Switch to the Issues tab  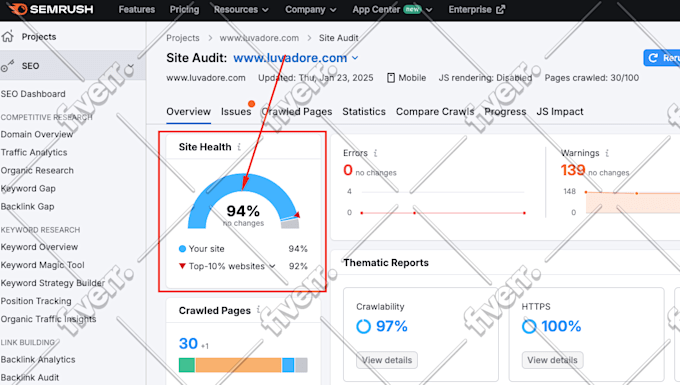click(x=236, y=111)
